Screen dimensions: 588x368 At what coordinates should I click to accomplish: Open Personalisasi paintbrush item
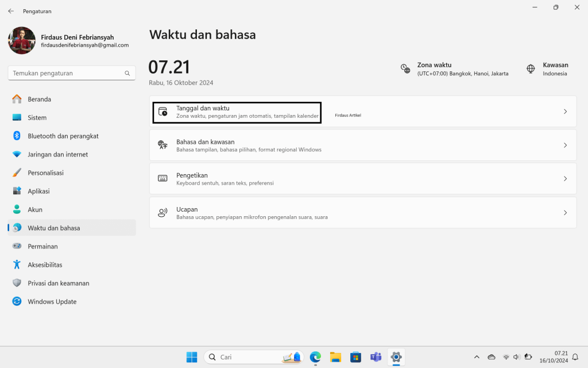(x=17, y=173)
